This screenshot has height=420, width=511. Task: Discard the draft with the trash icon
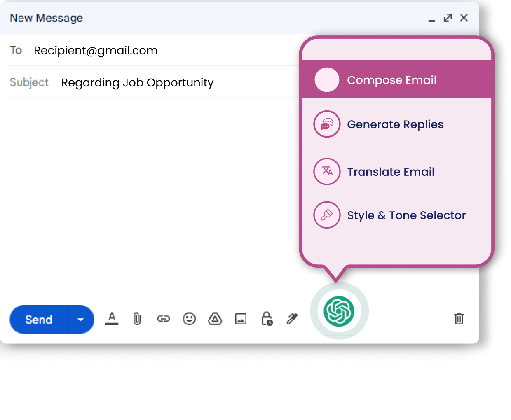point(459,319)
